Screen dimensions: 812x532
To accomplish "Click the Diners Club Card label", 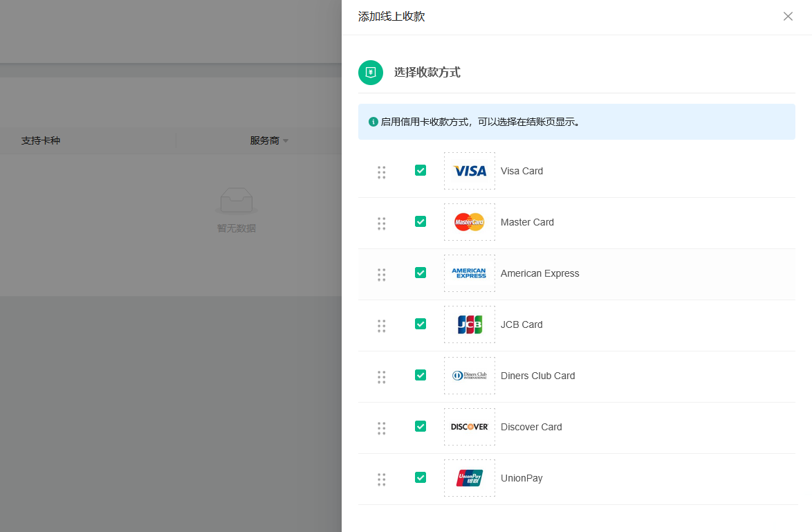I will [537, 376].
